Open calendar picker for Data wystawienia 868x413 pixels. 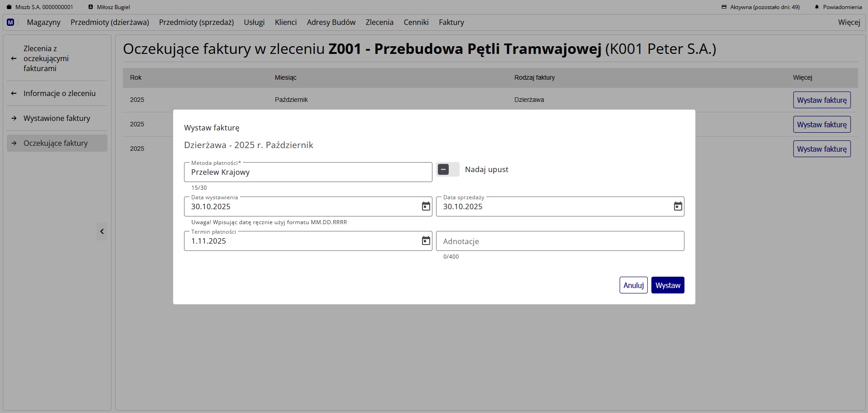(x=425, y=206)
